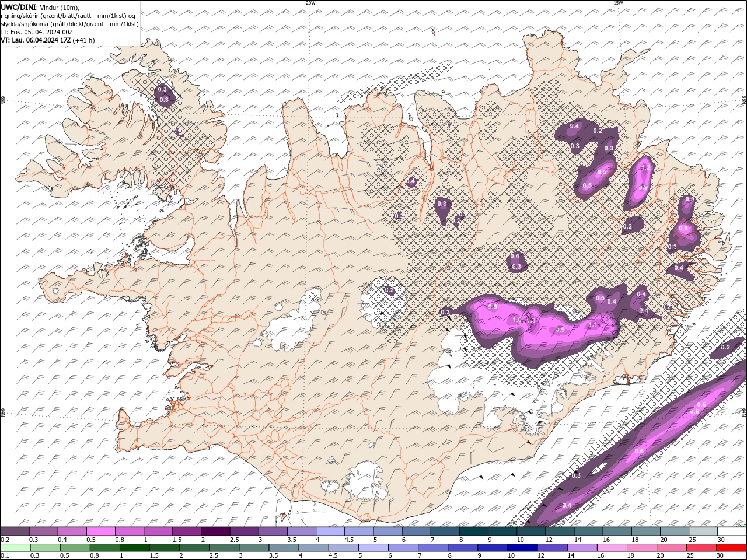Click the bright pink snow swatch at 0.5
Screen dimensions: 747x560
pyautogui.click(x=100, y=531)
